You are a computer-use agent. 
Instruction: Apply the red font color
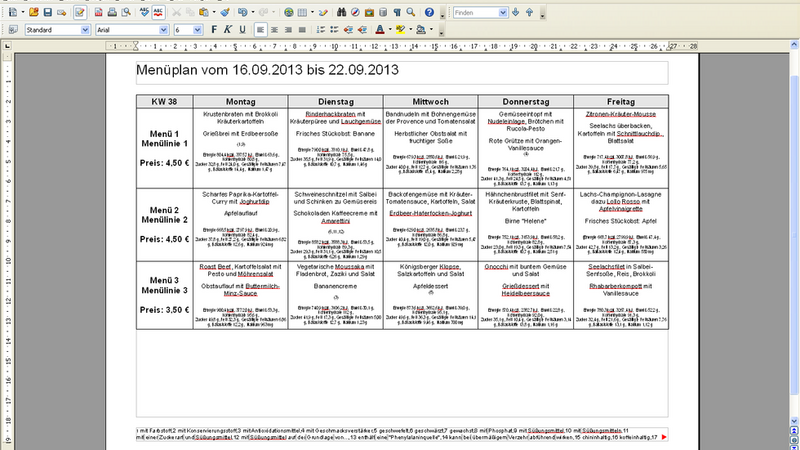tap(380, 30)
